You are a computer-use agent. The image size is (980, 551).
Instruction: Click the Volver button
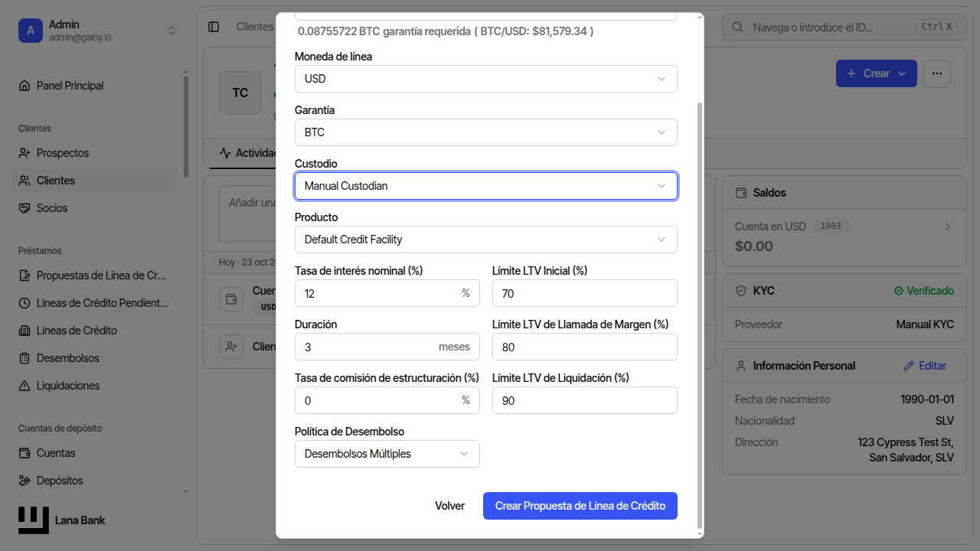pyautogui.click(x=450, y=506)
